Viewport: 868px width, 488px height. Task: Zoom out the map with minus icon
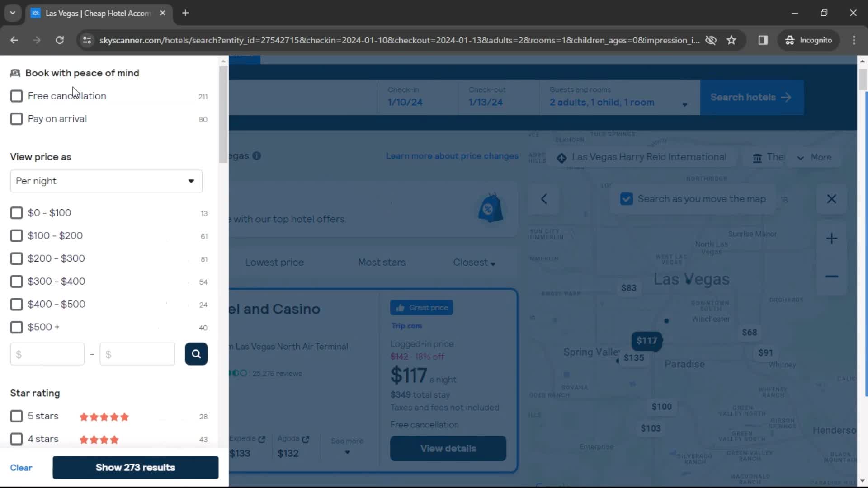[831, 277]
